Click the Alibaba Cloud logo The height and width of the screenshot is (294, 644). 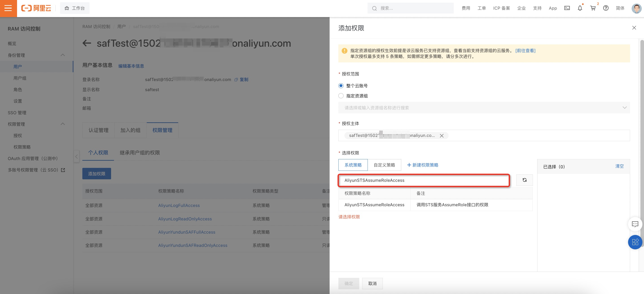pos(36,8)
